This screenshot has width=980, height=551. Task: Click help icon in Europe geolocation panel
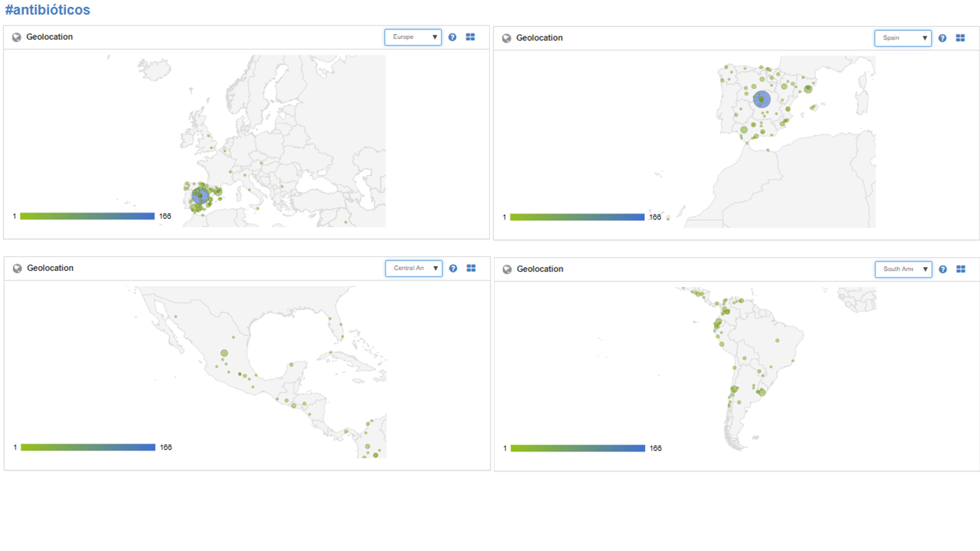coord(452,37)
